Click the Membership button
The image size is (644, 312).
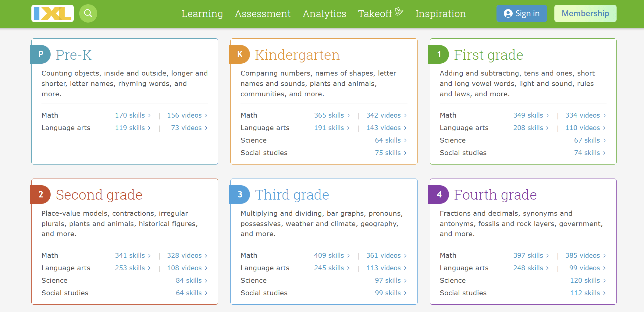(585, 13)
